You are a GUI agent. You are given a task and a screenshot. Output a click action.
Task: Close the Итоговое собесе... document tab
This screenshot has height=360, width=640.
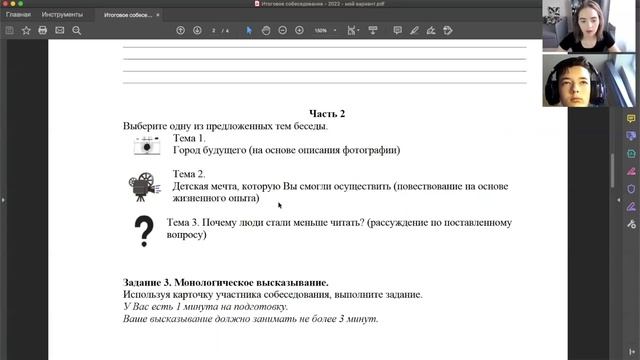pos(158,15)
